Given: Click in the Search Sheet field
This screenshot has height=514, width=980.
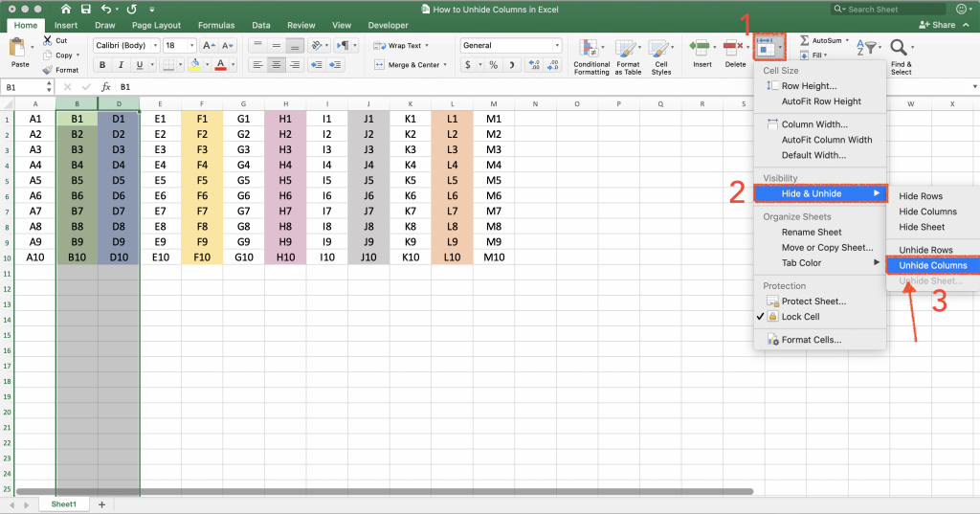Looking at the screenshot, I should coord(889,10).
